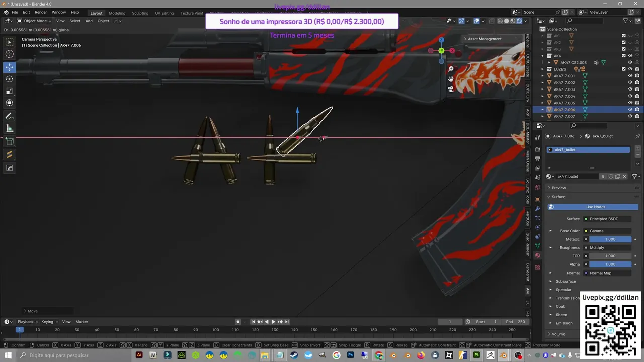This screenshot has height=362, width=644.
Task: Hide AK47 7.006 in the viewport
Action: [630, 109]
